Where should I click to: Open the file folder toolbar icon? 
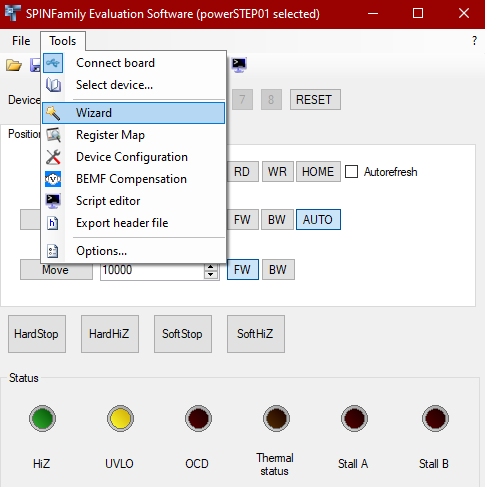click(14, 65)
